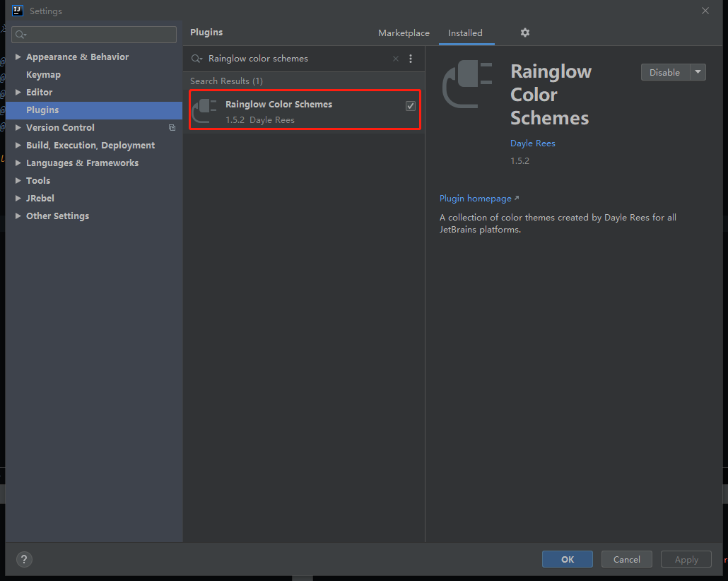Click the help question mark button
Viewport: 728px width, 581px height.
point(24,559)
